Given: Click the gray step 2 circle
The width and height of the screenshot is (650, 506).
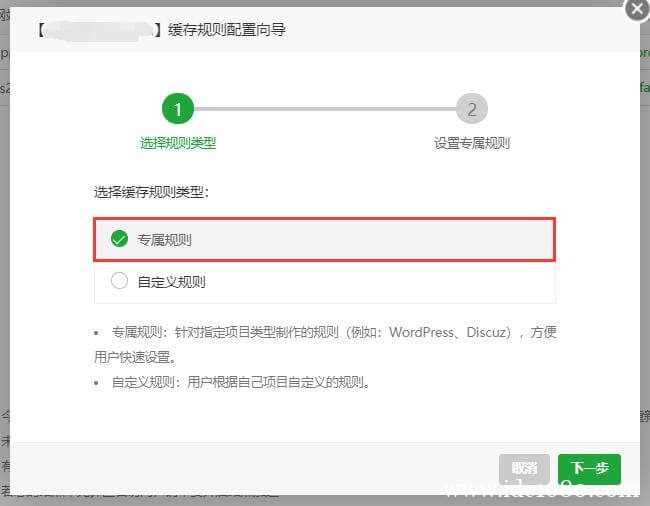Looking at the screenshot, I should pos(471,108).
